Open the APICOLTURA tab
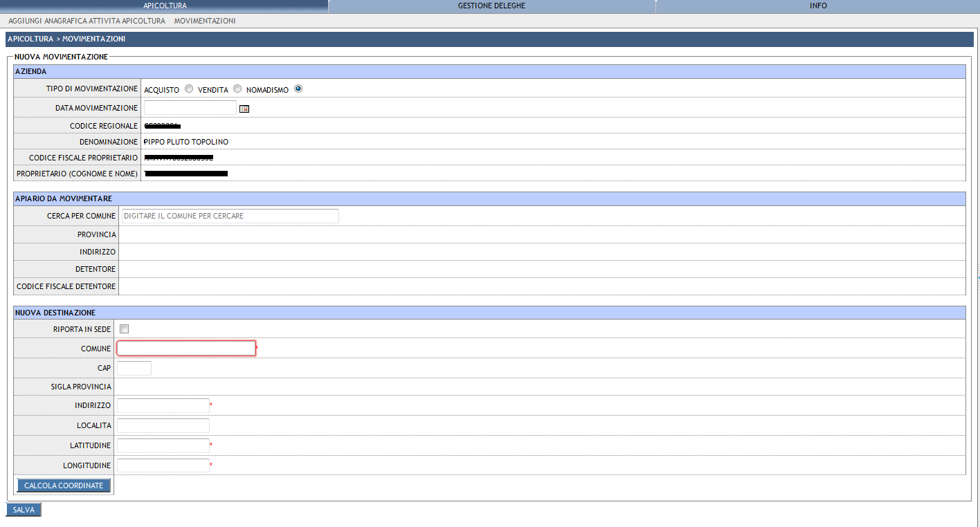 point(164,6)
